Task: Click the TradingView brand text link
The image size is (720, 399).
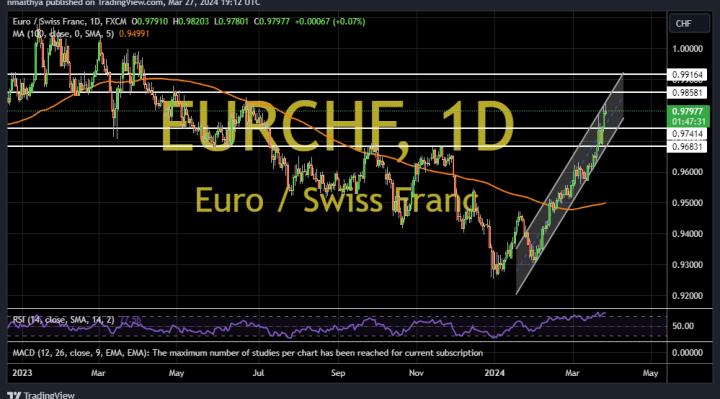Action: 49,395
